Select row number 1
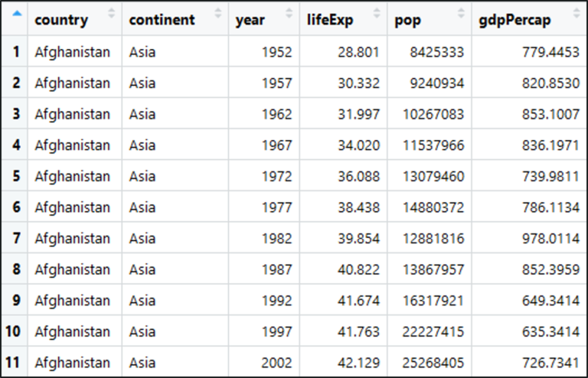 click(15, 52)
